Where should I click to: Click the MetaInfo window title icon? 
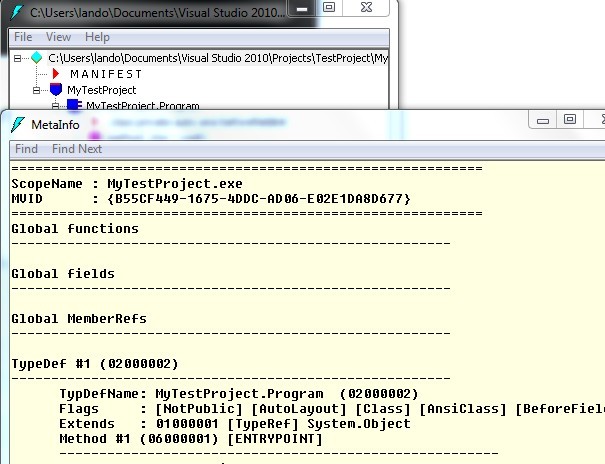click(x=17, y=124)
